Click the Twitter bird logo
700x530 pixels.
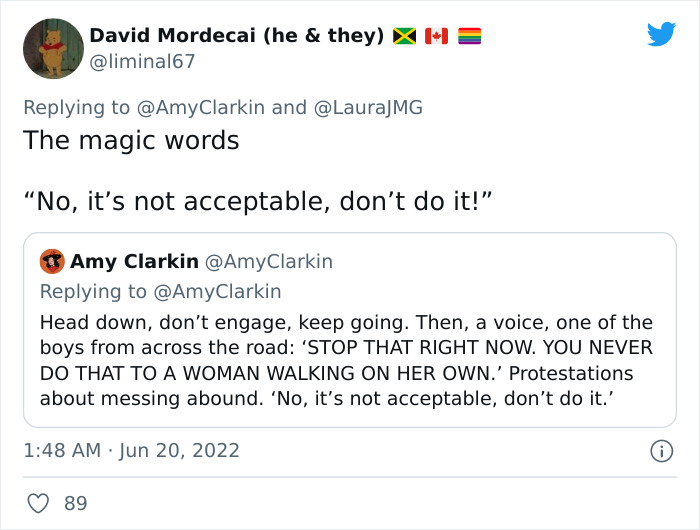tap(661, 35)
